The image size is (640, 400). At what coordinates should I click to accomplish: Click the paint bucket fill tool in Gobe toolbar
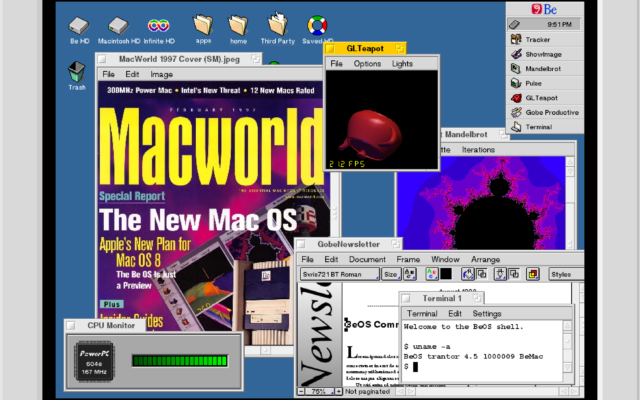coord(468,274)
